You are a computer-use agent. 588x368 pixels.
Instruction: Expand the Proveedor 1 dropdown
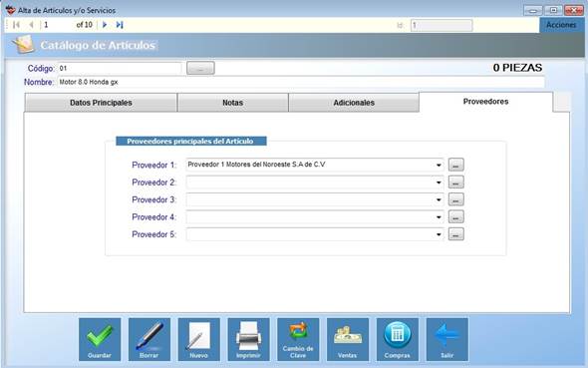[x=439, y=166]
